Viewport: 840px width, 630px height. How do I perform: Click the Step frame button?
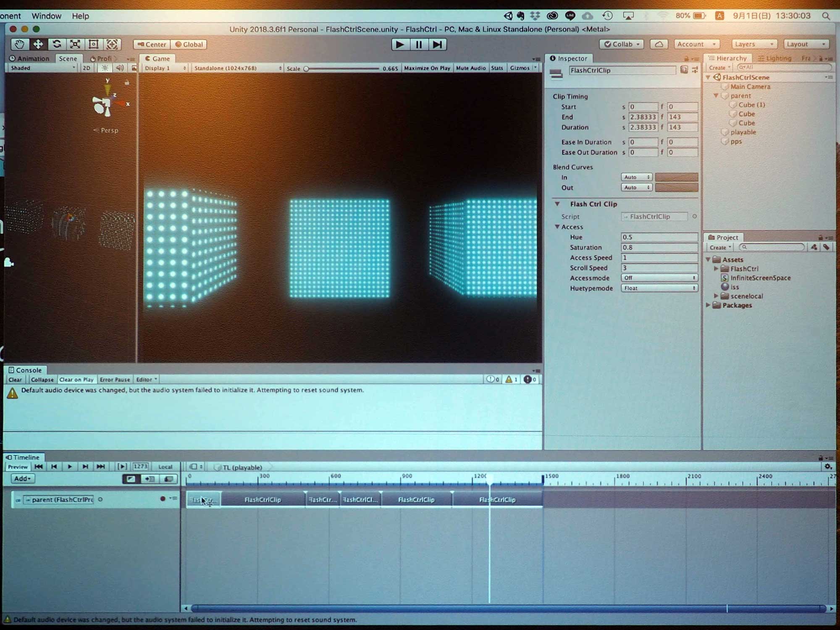pos(437,45)
